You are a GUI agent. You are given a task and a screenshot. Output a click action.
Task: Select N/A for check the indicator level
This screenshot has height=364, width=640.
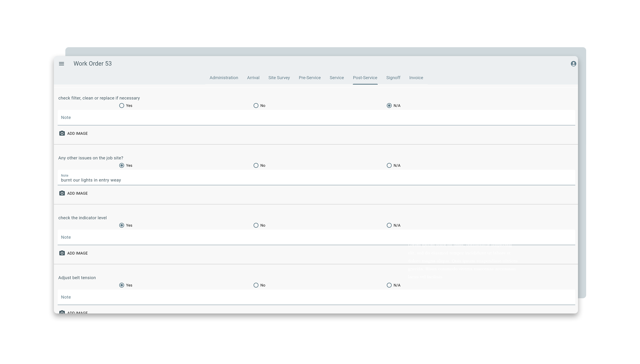389,225
